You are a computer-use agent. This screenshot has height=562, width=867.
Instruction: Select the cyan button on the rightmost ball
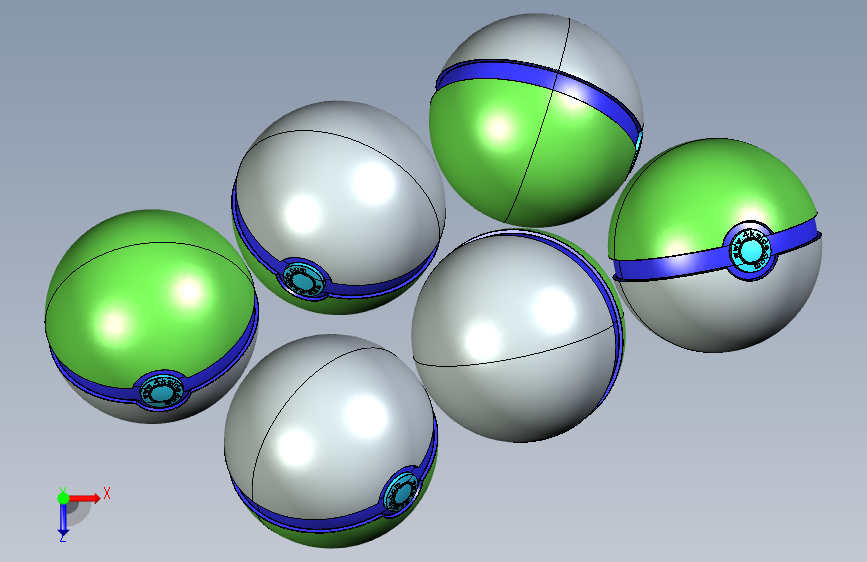(750, 251)
